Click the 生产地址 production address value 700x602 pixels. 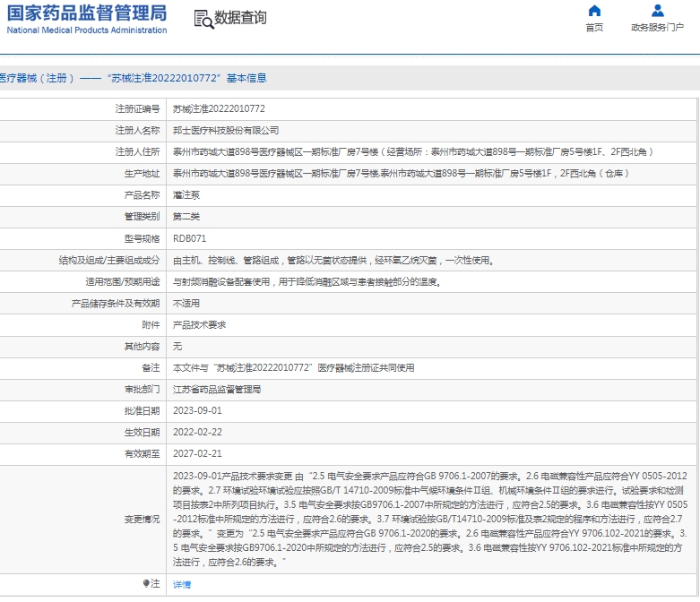click(x=401, y=174)
